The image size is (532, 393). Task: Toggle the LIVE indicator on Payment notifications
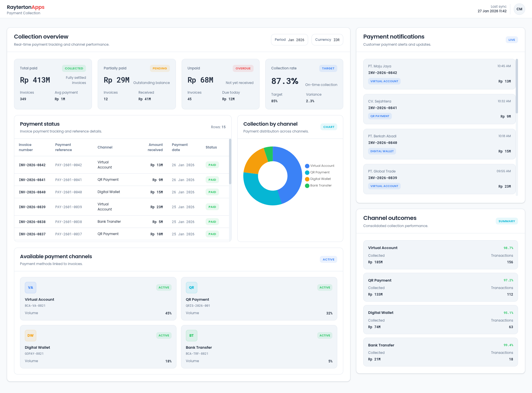click(x=512, y=40)
